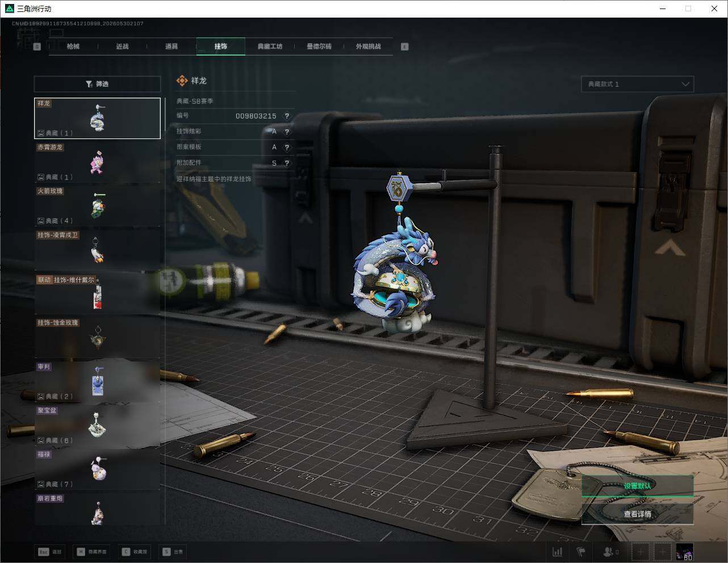Click the help icon beside 挂饰炫彩

[x=287, y=132]
